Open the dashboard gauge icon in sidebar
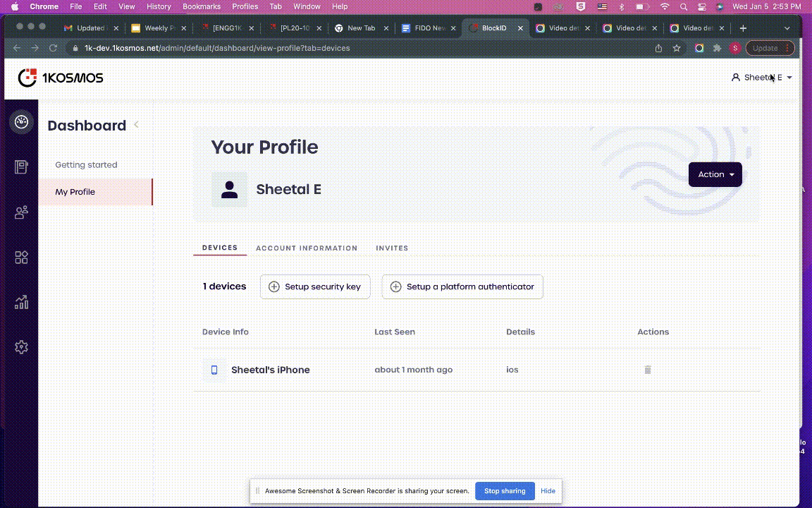 point(21,122)
